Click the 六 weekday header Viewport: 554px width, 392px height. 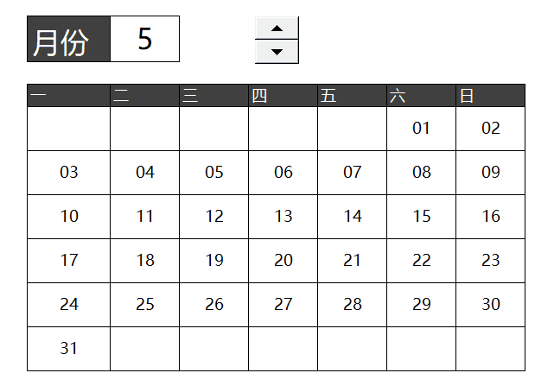click(421, 95)
